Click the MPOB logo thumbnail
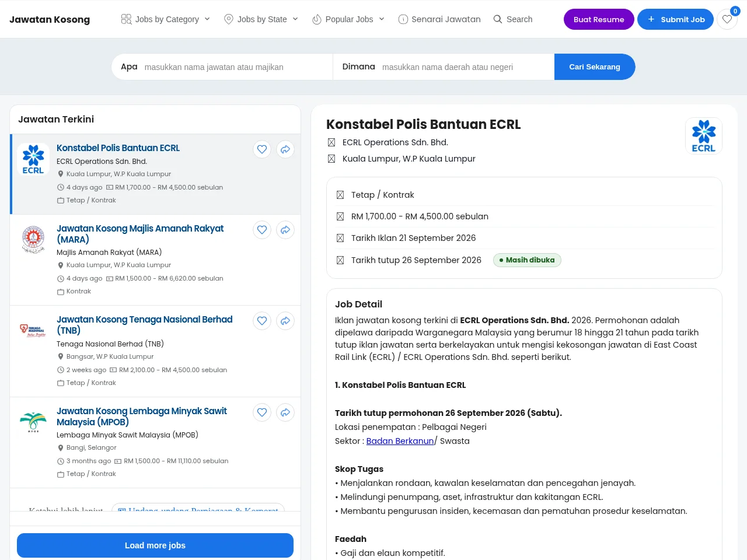 tap(33, 422)
